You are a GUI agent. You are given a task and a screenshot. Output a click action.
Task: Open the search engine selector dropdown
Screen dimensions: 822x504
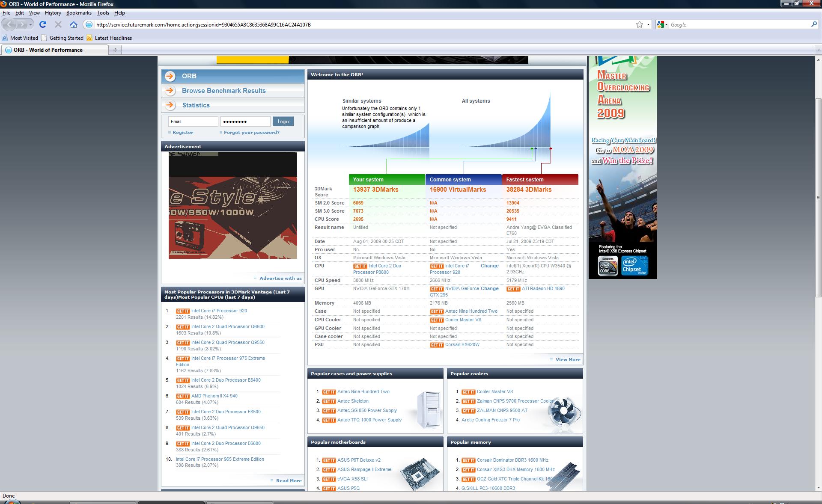(x=662, y=24)
